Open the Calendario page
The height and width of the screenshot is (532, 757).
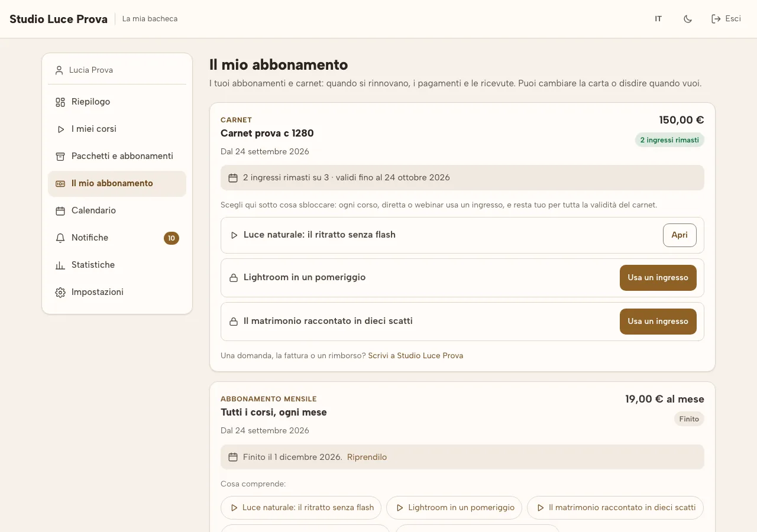click(117, 210)
